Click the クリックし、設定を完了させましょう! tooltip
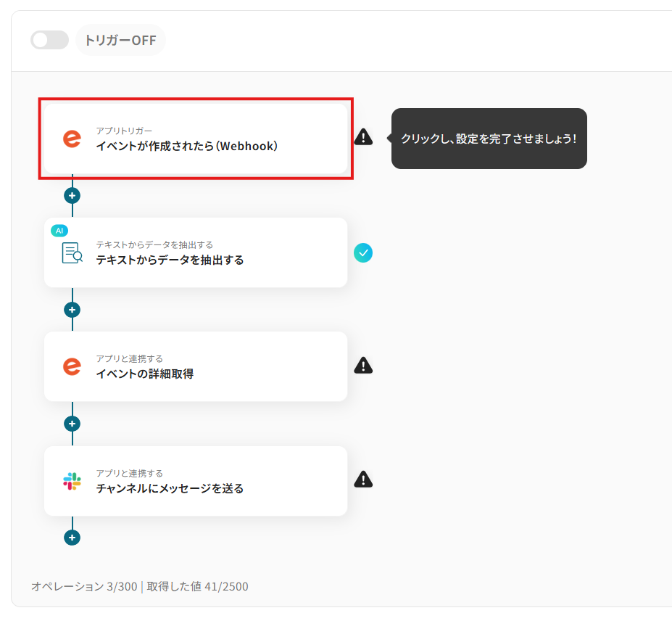Image resolution: width=672 pixels, height=621 pixels. coord(489,139)
